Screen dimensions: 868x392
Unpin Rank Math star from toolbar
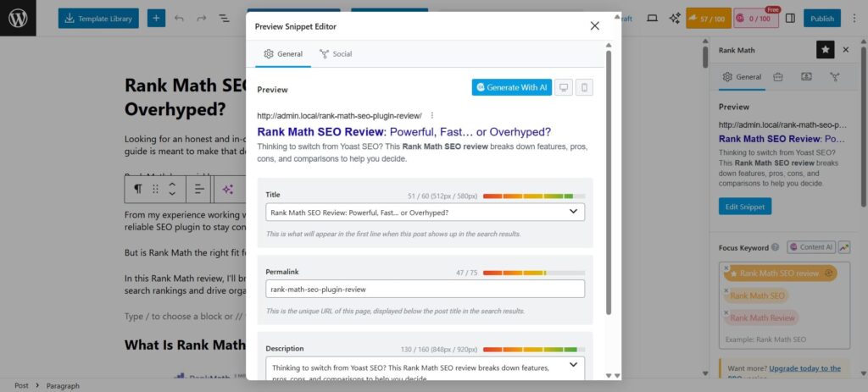pyautogui.click(x=826, y=50)
